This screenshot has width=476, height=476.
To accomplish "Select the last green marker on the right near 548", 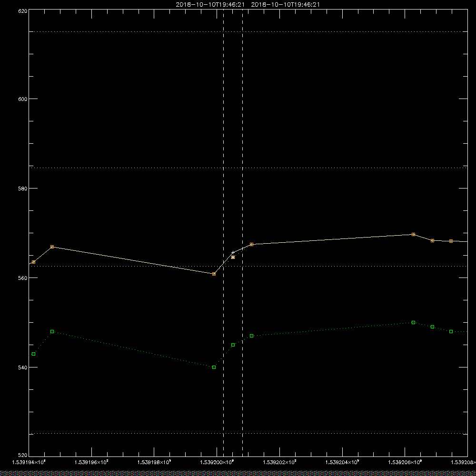I will point(451,331).
